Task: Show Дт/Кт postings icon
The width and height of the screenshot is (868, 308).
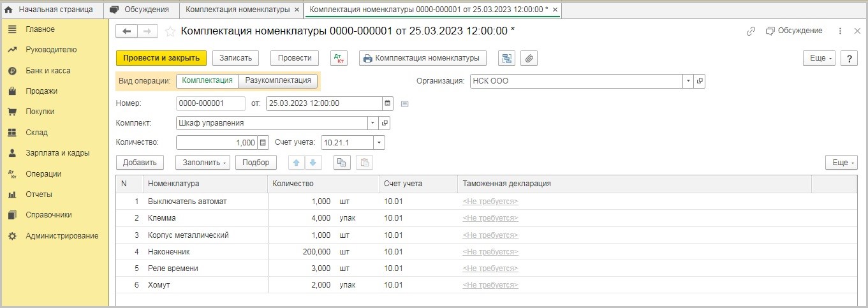Action: click(x=339, y=58)
